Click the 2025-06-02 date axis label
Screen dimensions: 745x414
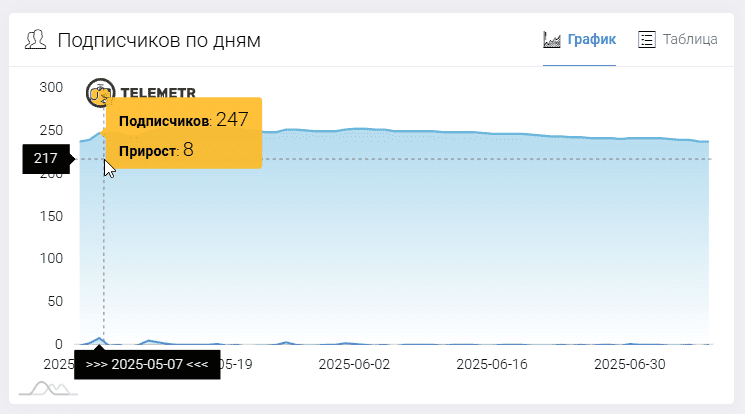coord(354,364)
